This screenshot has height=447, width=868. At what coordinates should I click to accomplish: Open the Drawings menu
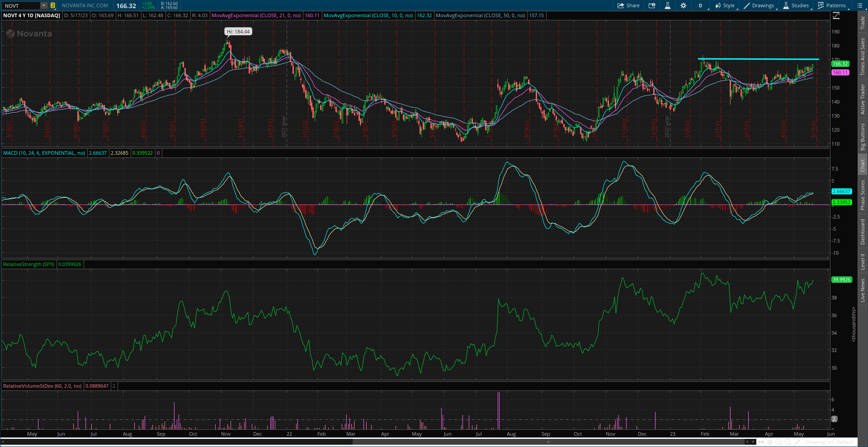point(759,5)
